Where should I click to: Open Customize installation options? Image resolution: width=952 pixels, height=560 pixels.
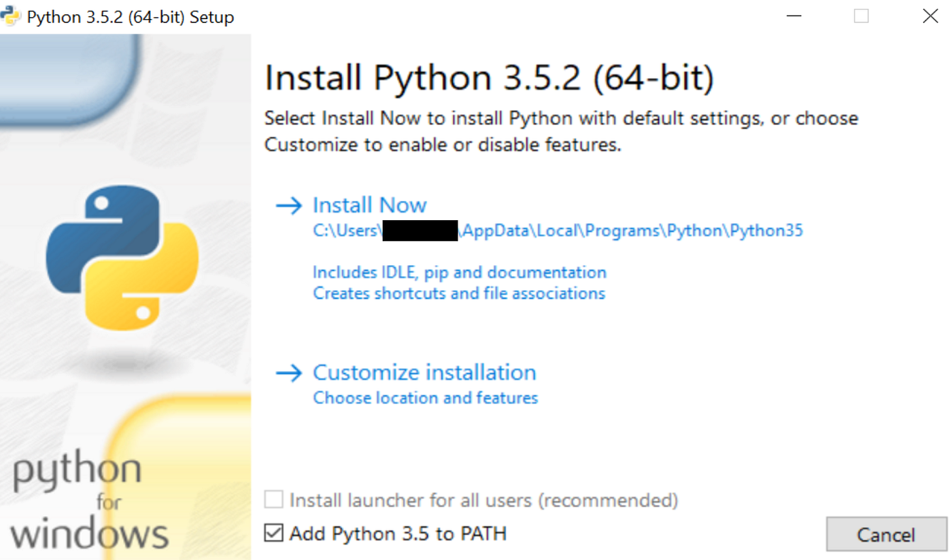(x=424, y=372)
